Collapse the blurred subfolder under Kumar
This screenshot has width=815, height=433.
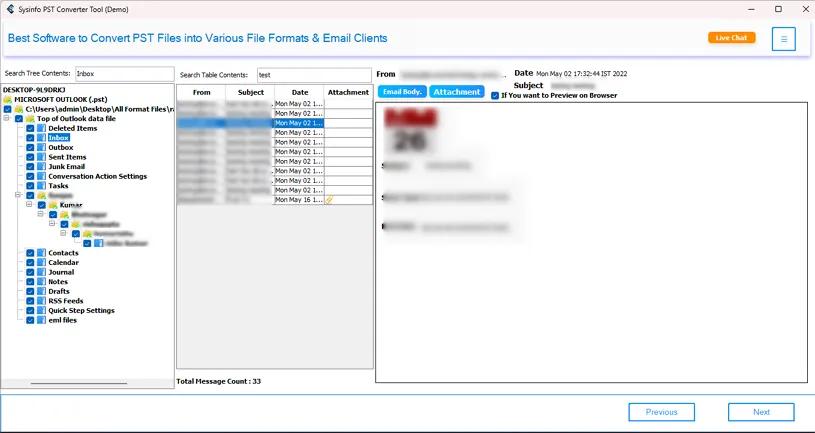click(x=41, y=215)
